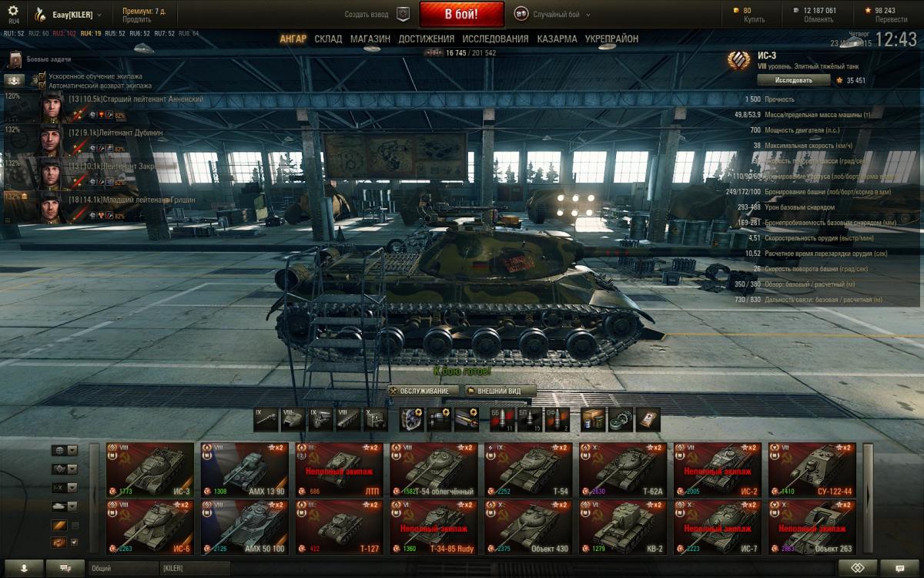The height and width of the screenshot is (578, 924).
Task: Select the ББ armor-piercing shell slot
Action: [502, 420]
